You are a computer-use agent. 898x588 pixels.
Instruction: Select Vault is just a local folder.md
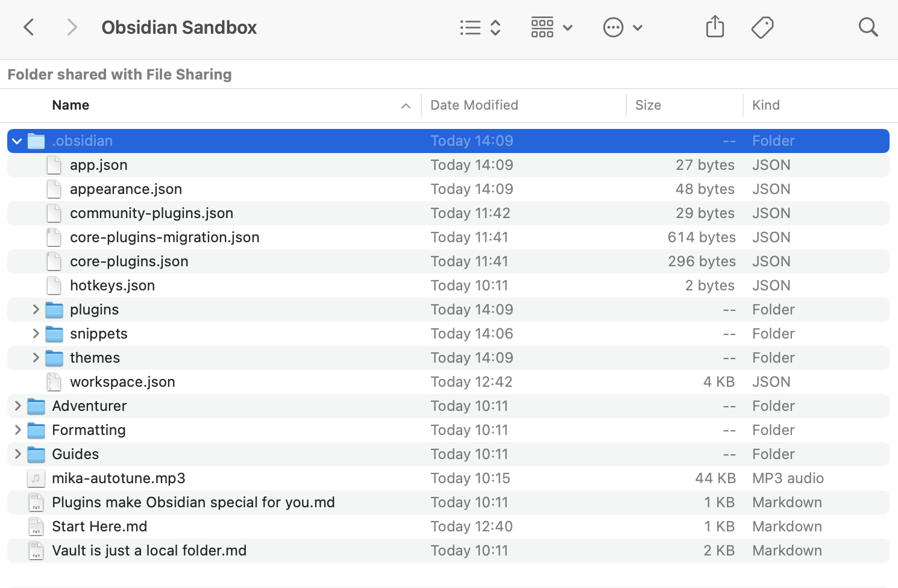[x=149, y=551]
